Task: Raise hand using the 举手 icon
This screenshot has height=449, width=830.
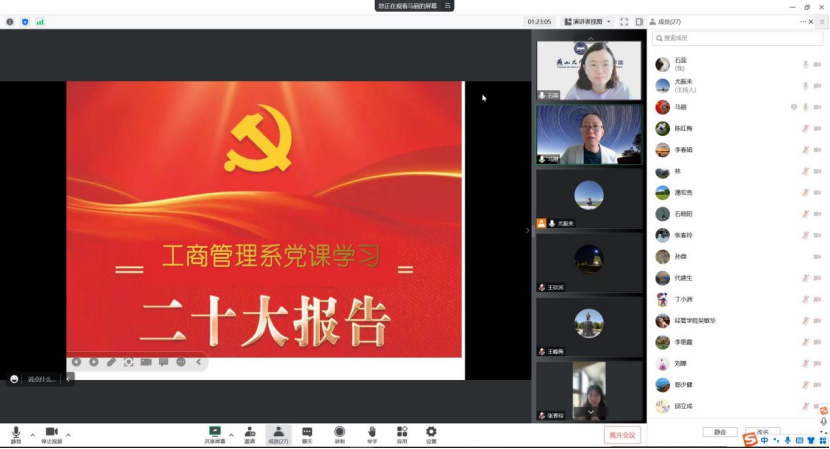Action: pos(371,433)
